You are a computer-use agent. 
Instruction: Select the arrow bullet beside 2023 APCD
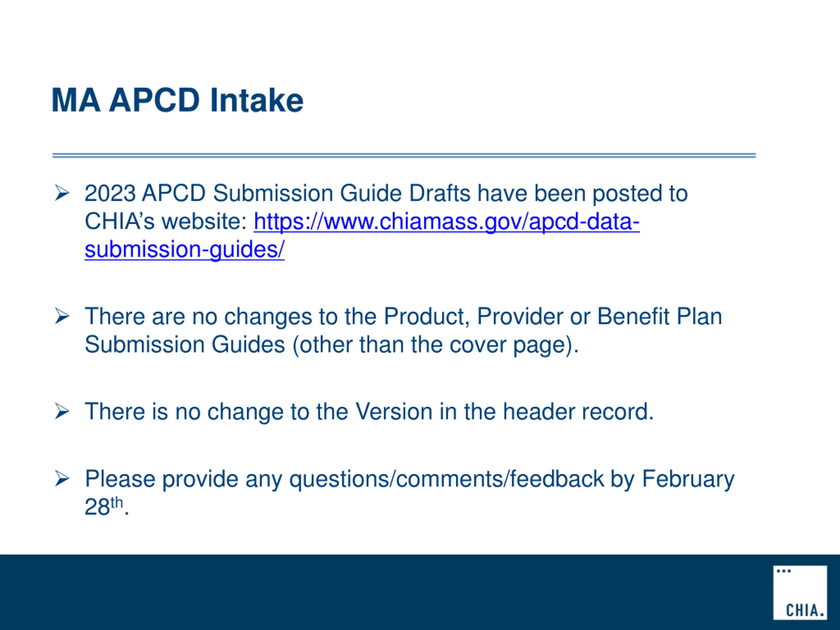[x=62, y=193]
